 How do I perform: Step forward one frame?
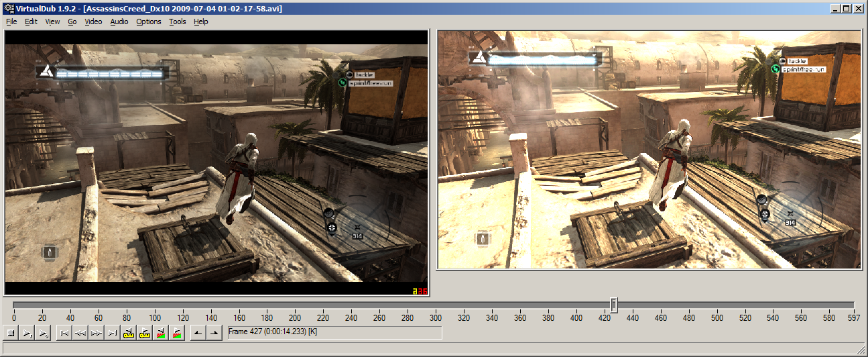(x=97, y=333)
